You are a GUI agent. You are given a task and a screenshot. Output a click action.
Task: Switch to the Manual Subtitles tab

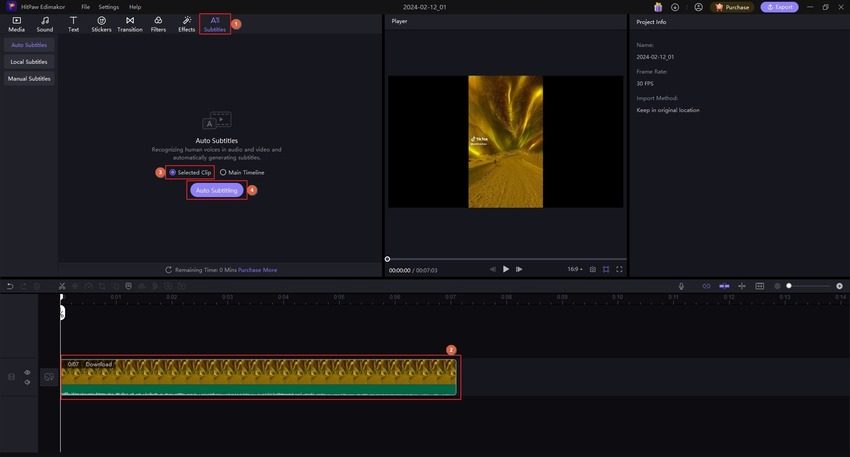(29, 78)
